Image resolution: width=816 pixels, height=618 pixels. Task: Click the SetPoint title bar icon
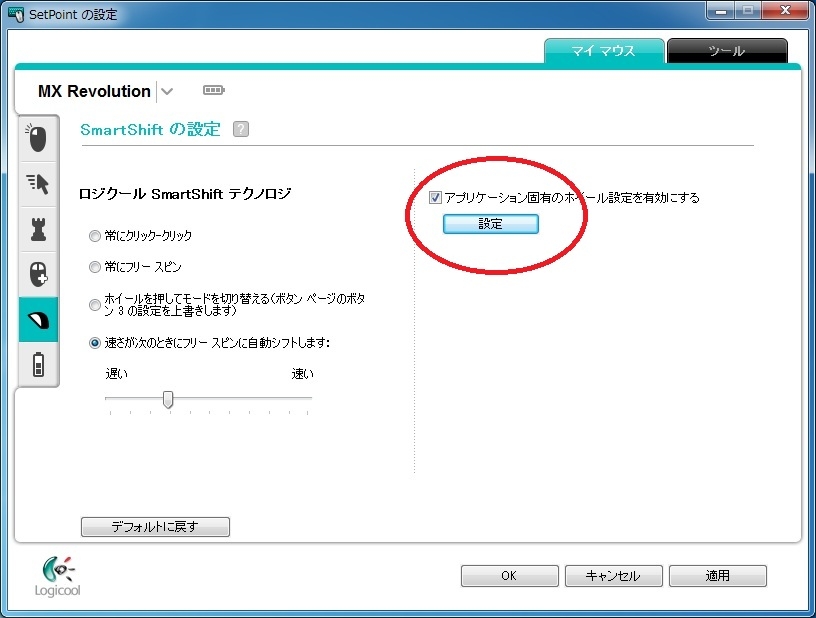pyautogui.click(x=16, y=14)
